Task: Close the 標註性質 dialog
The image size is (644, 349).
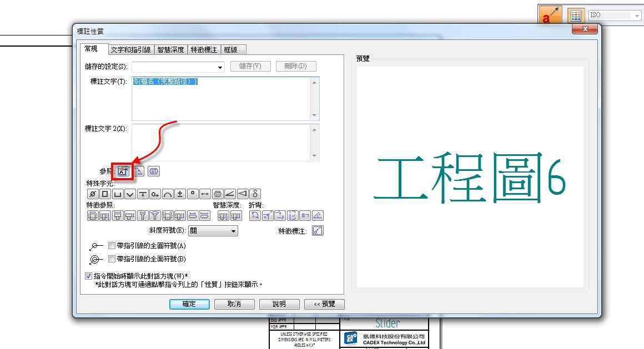Action: tap(585, 29)
